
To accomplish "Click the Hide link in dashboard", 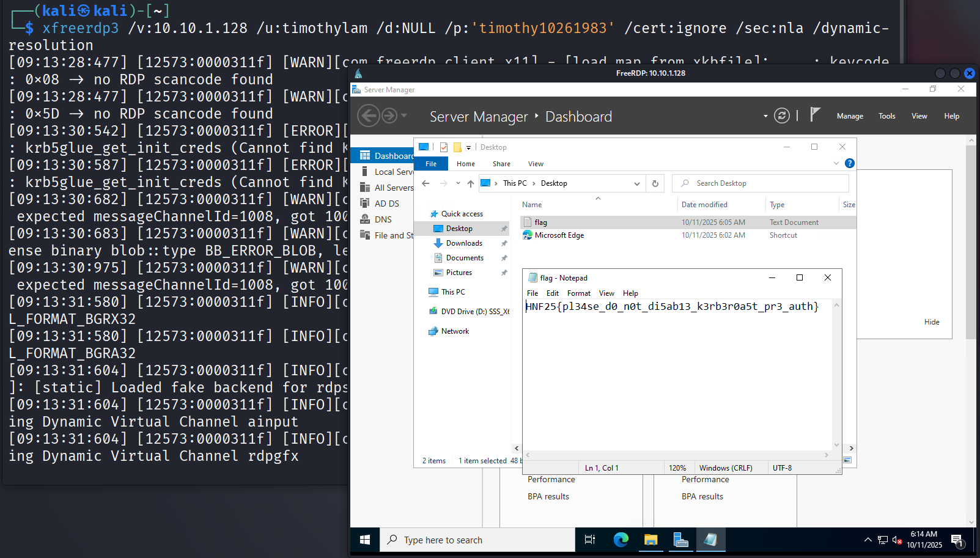I will click(x=932, y=322).
